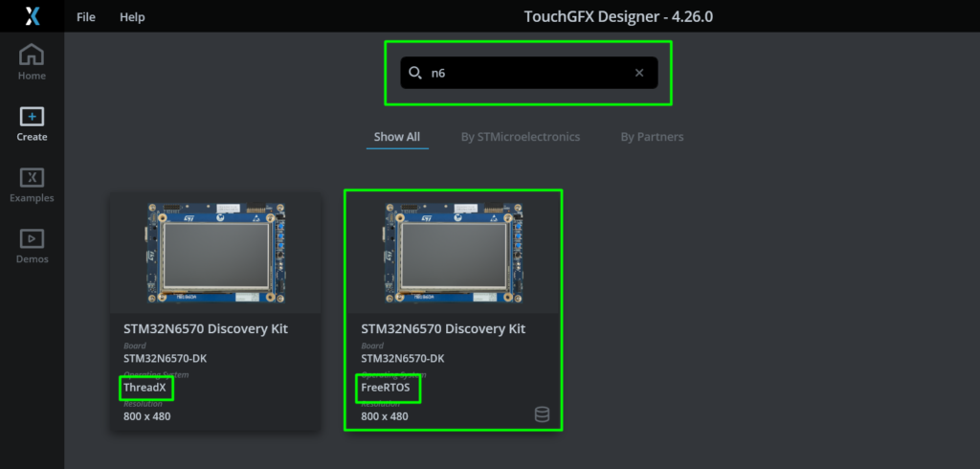Open the File menu
The width and height of the screenshot is (980, 469).
tap(86, 17)
